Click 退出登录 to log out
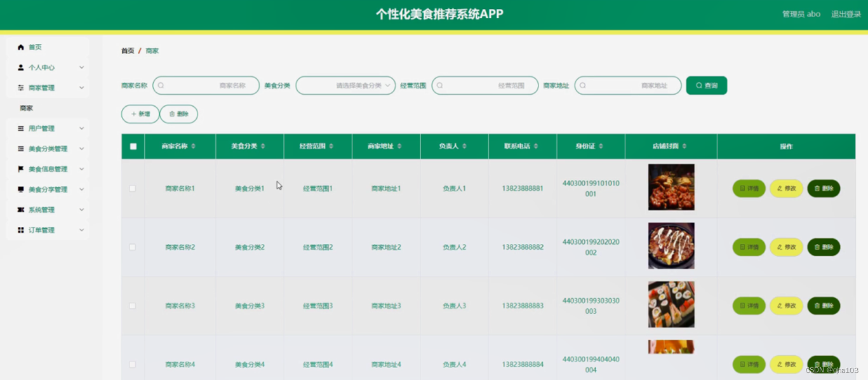The width and height of the screenshot is (868, 380). click(x=845, y=13)
